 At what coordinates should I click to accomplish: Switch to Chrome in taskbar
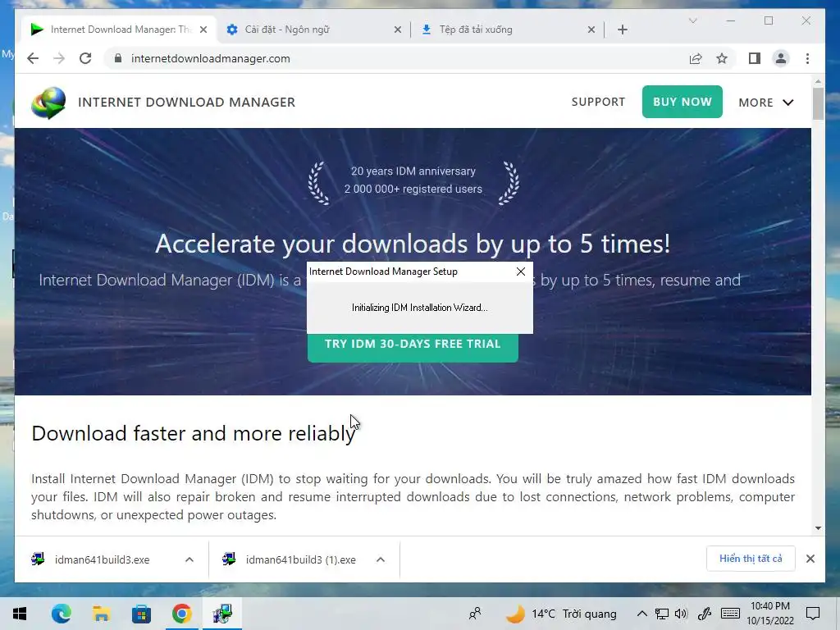(181, 614)
